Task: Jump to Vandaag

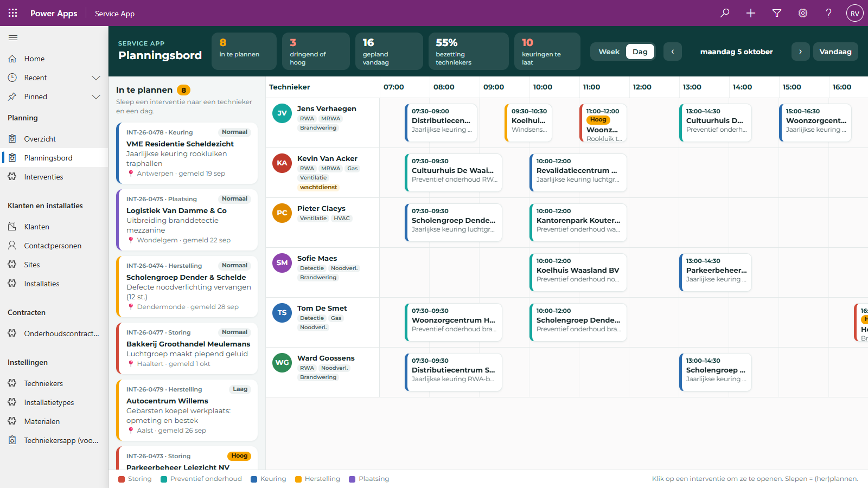Action: 835,52
